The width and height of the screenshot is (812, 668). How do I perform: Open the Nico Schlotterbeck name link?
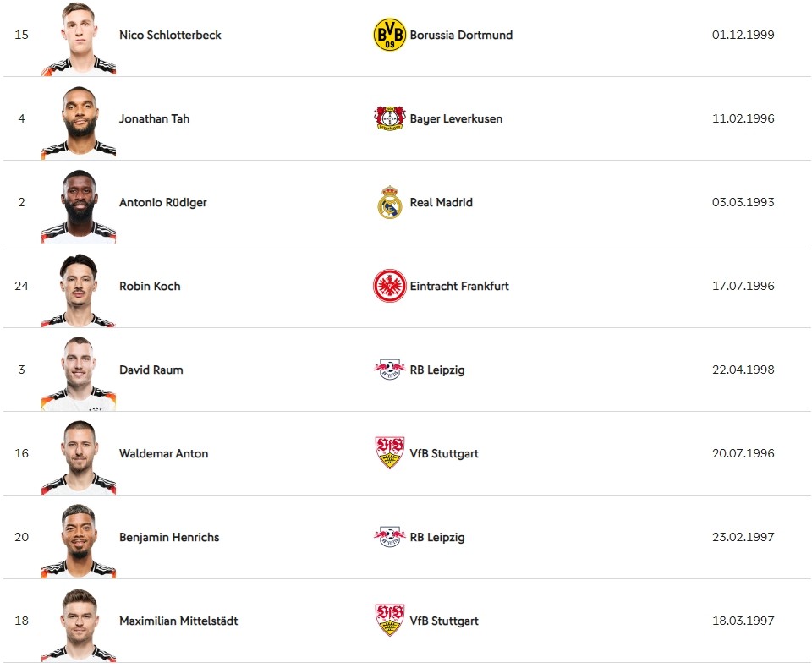[x=170, y=35]
